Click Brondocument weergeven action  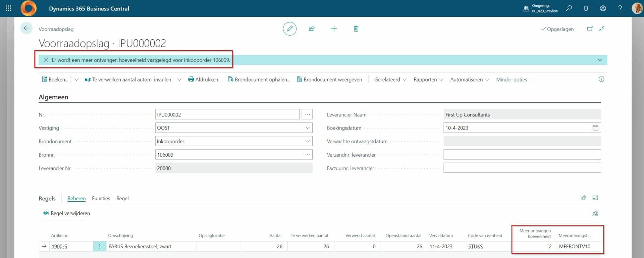[330, 80]
